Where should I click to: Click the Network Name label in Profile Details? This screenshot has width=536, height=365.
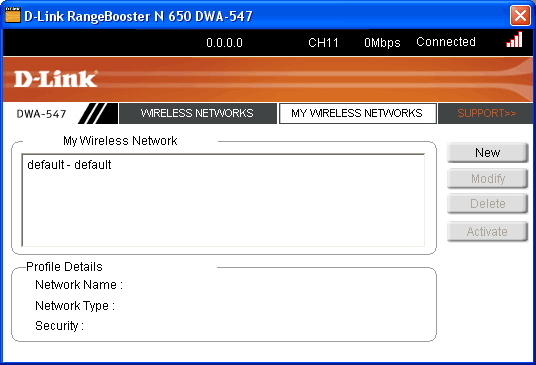pyautogui.click(x=79, y=285)
